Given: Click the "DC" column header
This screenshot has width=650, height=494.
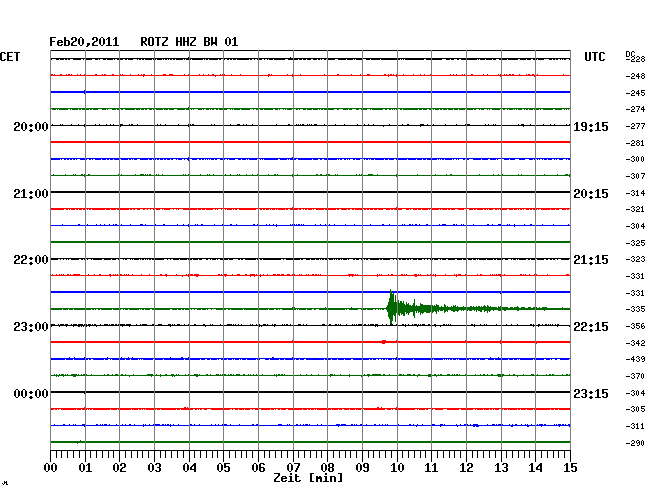Looking at the screenshot, I should click(x=630, y=54).
